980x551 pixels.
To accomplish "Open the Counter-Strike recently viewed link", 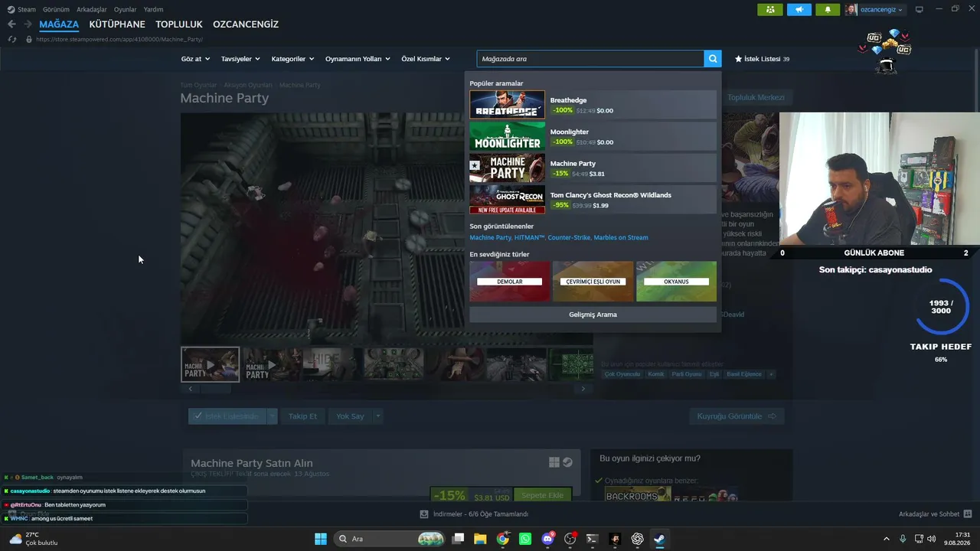I will coord(569,238).
